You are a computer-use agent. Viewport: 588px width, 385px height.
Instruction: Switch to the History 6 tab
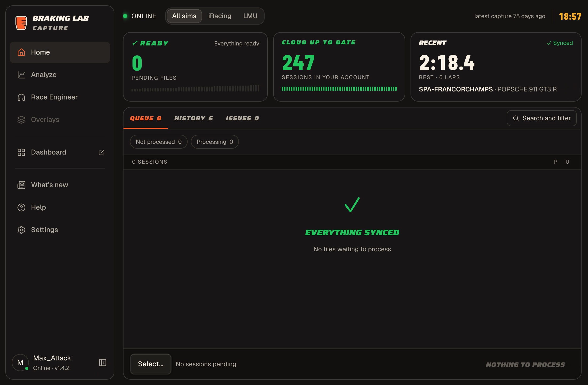pyautogui.click(x=194, y=118)
